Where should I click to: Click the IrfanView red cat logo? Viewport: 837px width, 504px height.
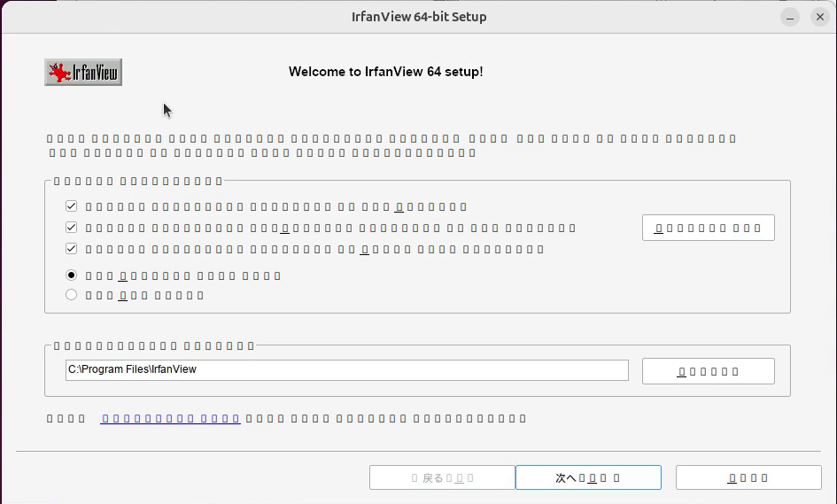click(83, 72)
